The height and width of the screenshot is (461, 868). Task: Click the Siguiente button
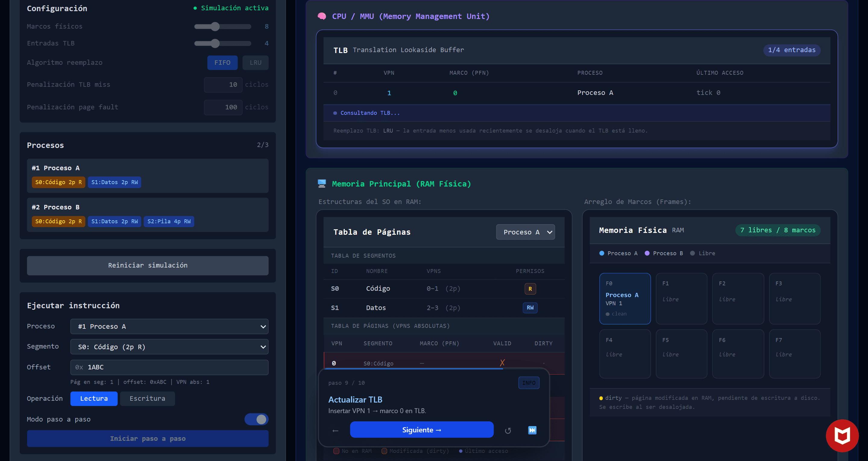(x=422, y=430)
